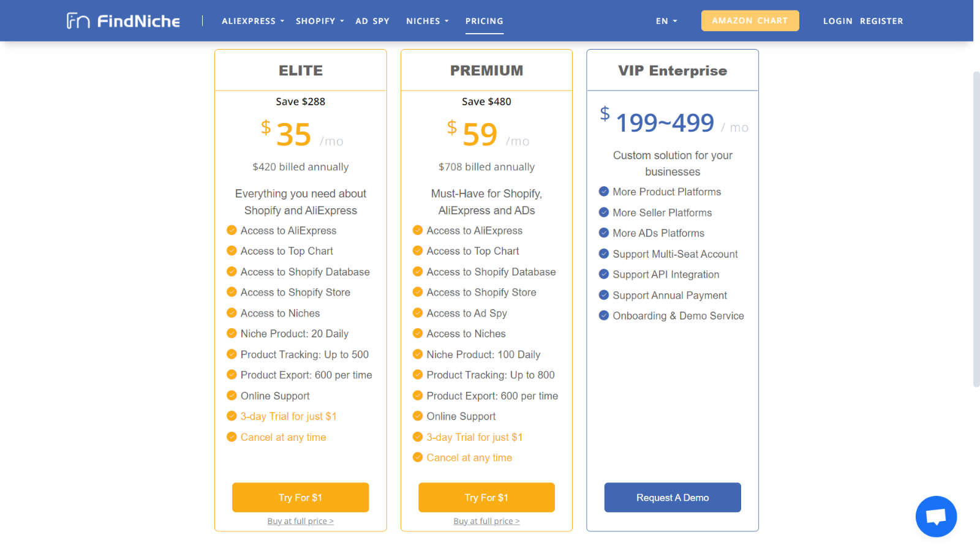Viewport: 980px width, 551px height.
Task: Click the checkmark beside Product Tracking: Up to 500
Action: tap(232, 354)
